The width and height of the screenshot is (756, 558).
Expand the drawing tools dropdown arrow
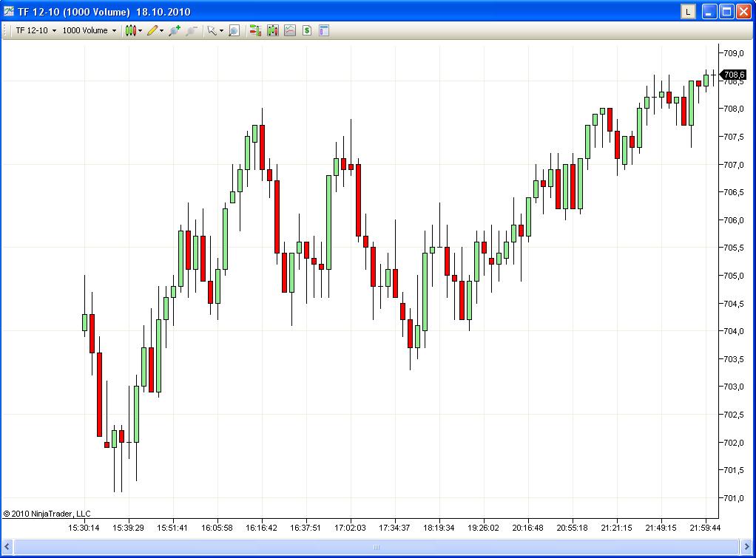pyautogui.click(x=161, y=31)
